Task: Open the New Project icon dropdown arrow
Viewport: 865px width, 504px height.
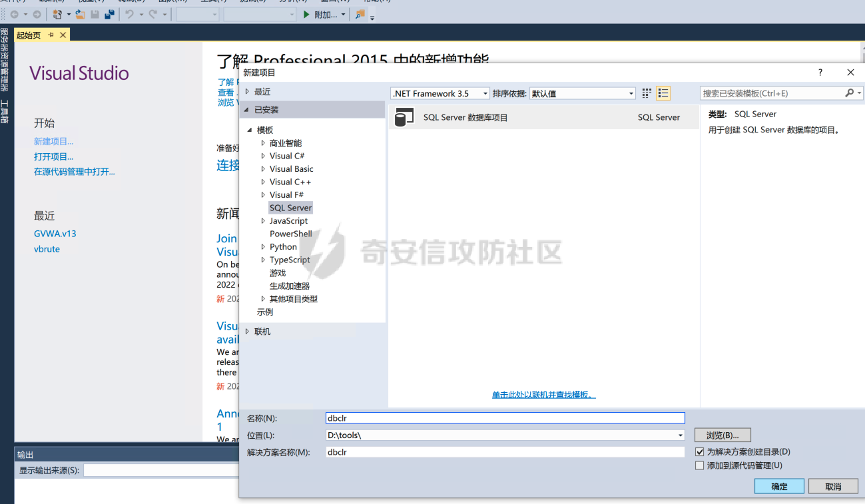Action: [69, 15]
